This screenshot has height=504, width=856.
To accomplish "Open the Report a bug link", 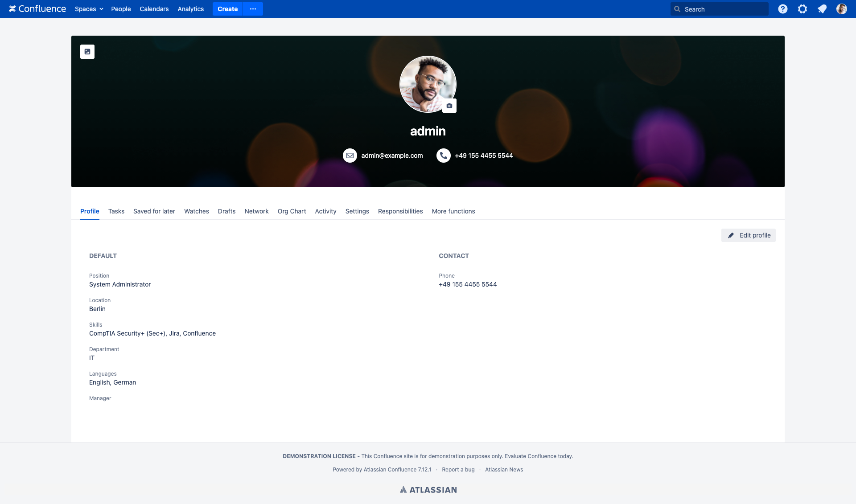I will 458,469.
